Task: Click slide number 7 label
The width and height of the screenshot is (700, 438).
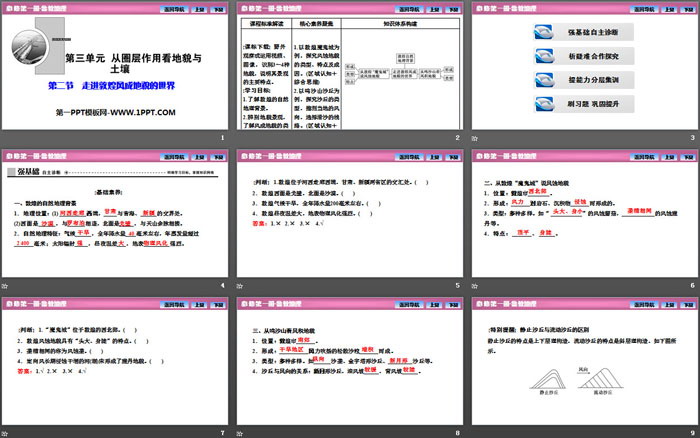Action: pos(222,433)
